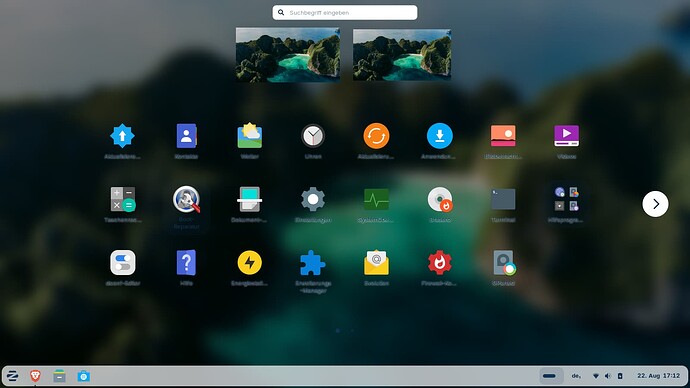Click the Suchbegriff eingeben search field
690x388 pixels.
[345, 12]
